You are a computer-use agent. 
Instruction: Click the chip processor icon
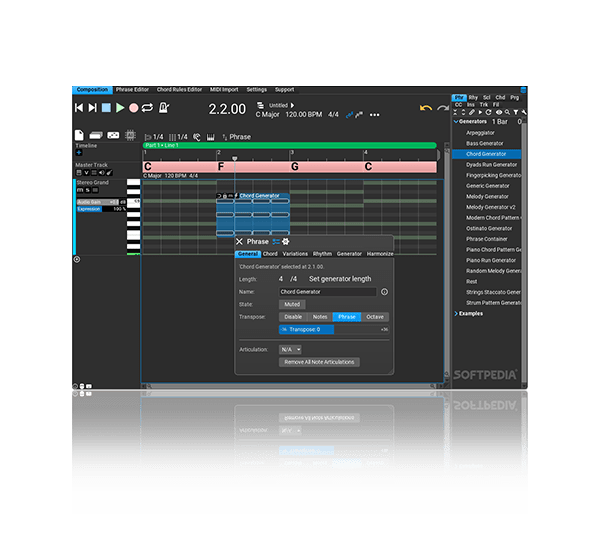(x=130, y=135)
